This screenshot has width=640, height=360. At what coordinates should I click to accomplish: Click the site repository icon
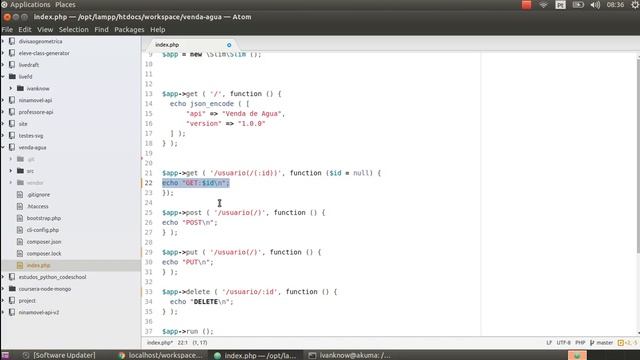pos(12,124)
